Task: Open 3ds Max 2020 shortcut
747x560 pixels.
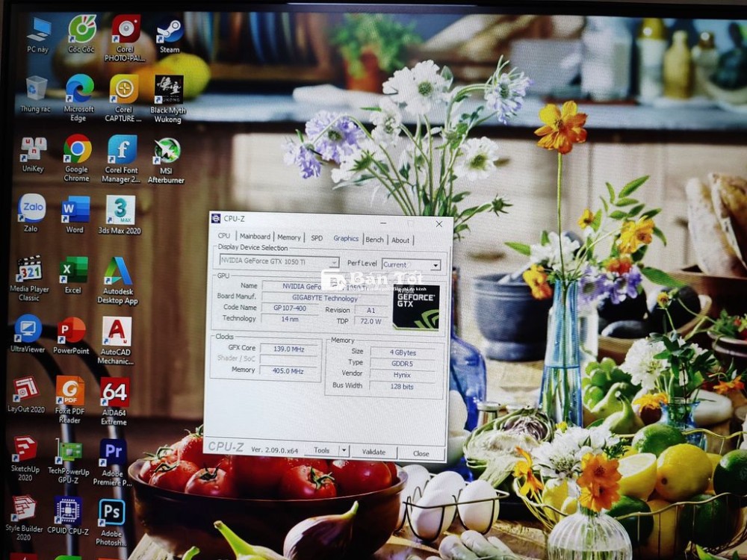Action: point(120,215)
